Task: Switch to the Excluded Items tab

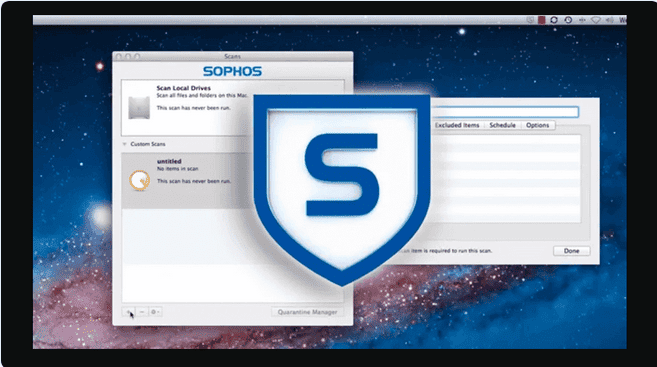Action: pos(457,125)
